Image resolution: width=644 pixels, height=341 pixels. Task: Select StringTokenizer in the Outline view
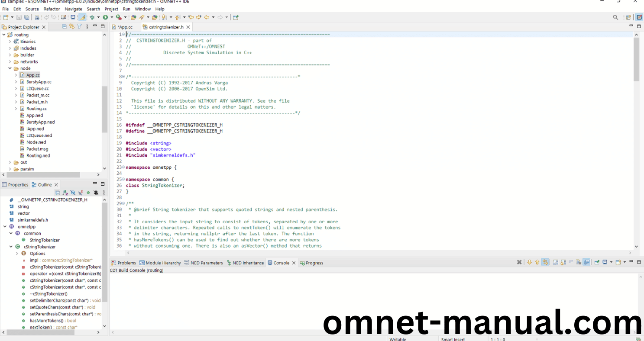(x=45, y=240)
